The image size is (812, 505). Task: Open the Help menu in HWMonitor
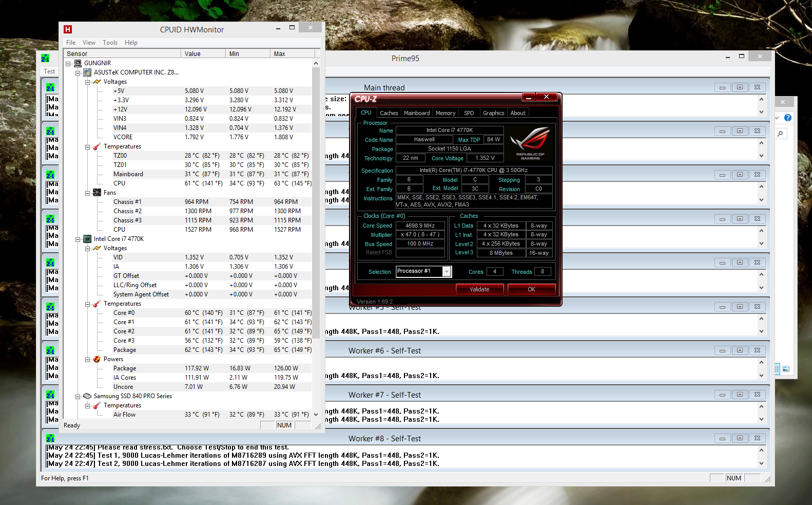[131, 43]
